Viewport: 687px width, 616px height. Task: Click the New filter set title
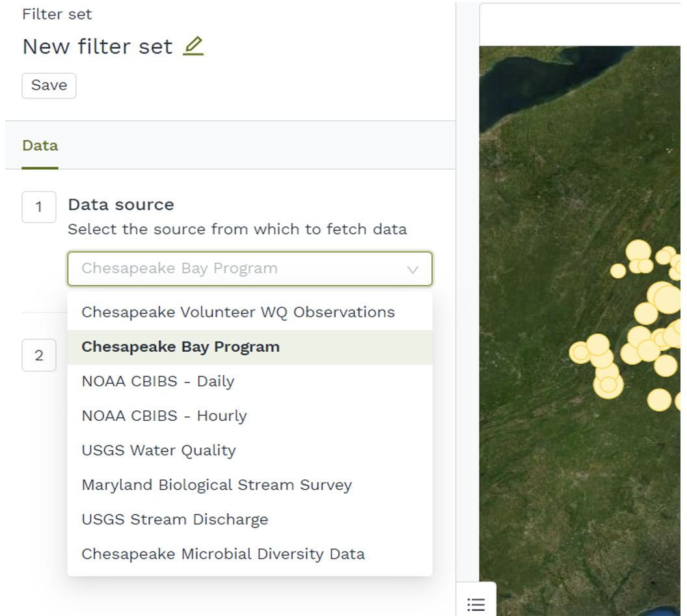point(98,46)
